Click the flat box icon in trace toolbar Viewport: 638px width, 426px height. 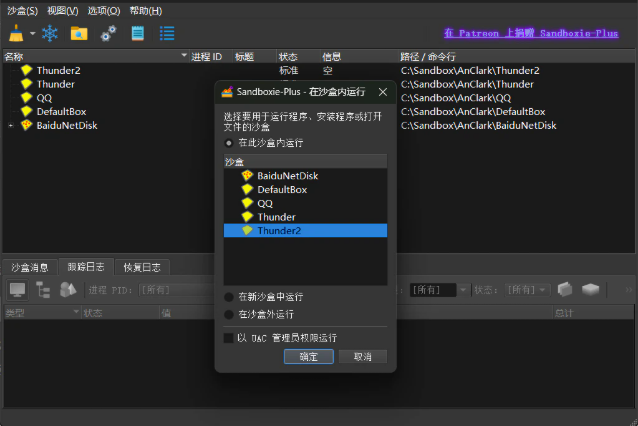click(x=590, y=289)
